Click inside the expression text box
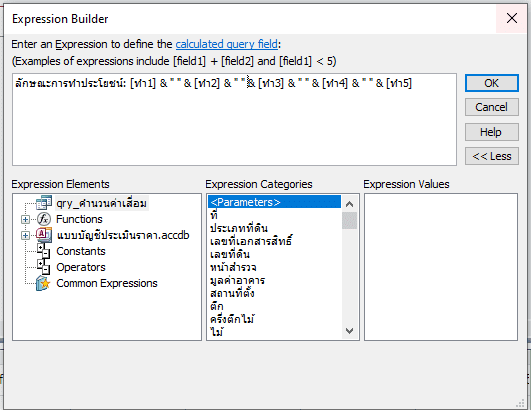 [x=234, y=120]
